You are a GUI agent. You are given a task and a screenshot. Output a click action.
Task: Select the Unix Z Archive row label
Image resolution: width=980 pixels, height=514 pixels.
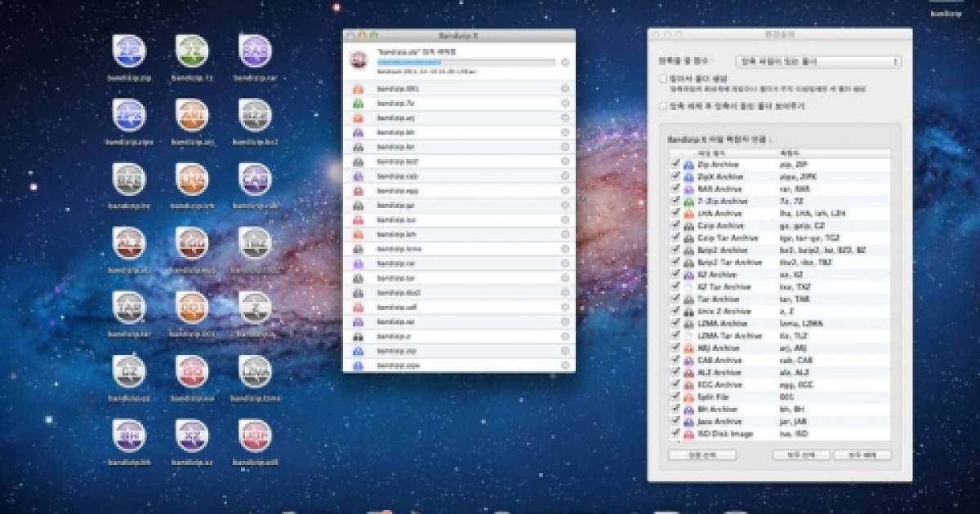724,311
